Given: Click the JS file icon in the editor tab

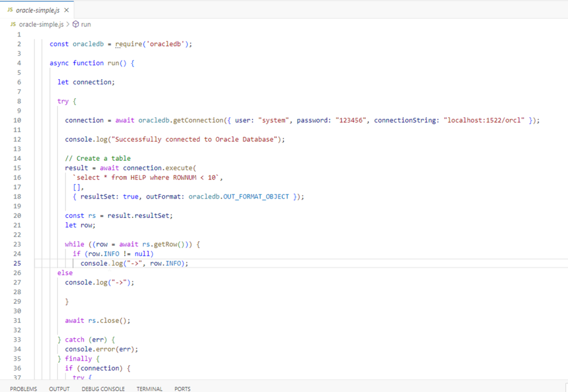Looking at the screenshot, I should pos(10,11).
